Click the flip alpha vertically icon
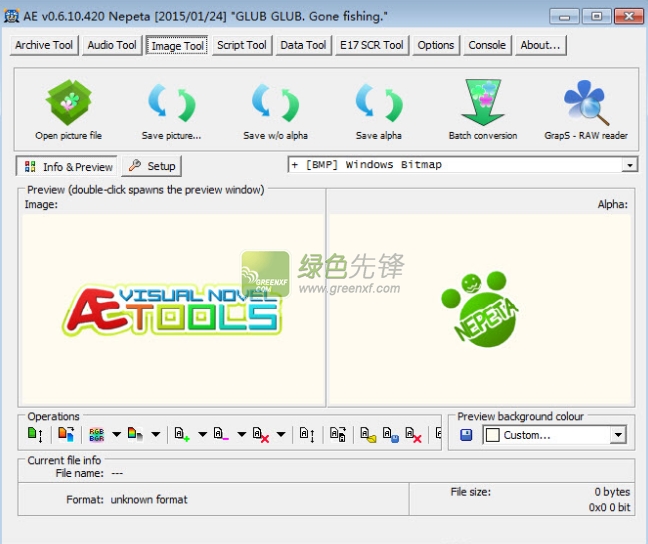648x544 pixels. click(x=307, y=434)
